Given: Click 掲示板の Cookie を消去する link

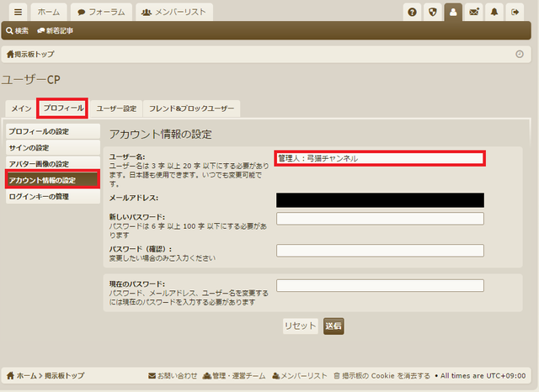Looking at the screenshot, I should coord(382,376).
